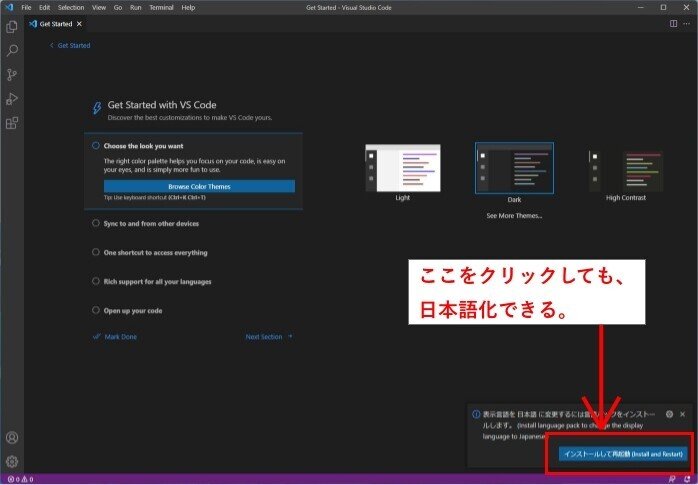The image size is (698, 485).
Task: Click 'Get Started with VS Code' heading
Action: coord(162,105)
